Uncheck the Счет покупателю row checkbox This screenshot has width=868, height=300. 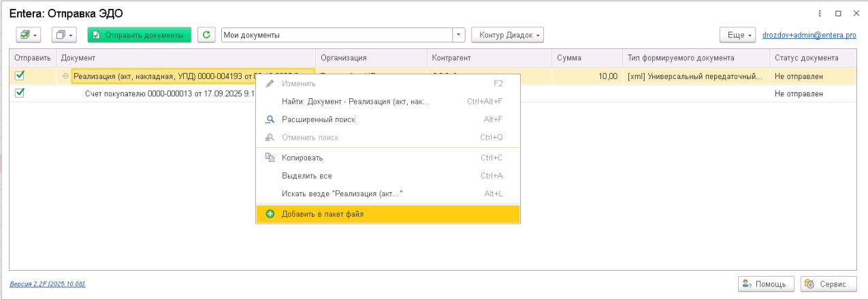tap(20, 93)
